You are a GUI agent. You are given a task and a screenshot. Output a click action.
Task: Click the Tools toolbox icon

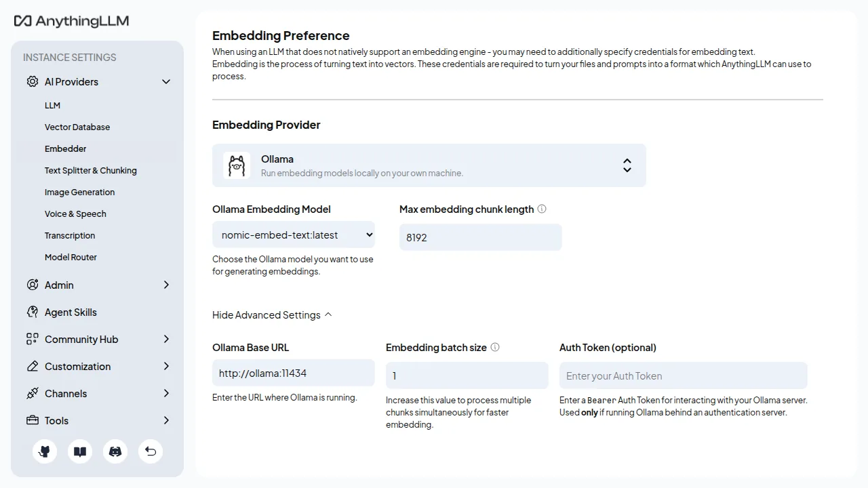pos(32,420)
